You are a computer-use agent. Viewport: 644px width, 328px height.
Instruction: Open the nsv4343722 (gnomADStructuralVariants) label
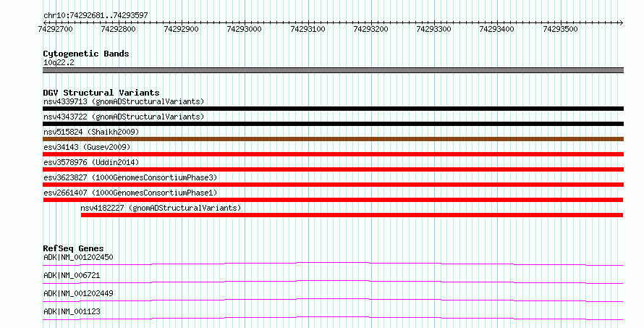[x=124, y=117]
